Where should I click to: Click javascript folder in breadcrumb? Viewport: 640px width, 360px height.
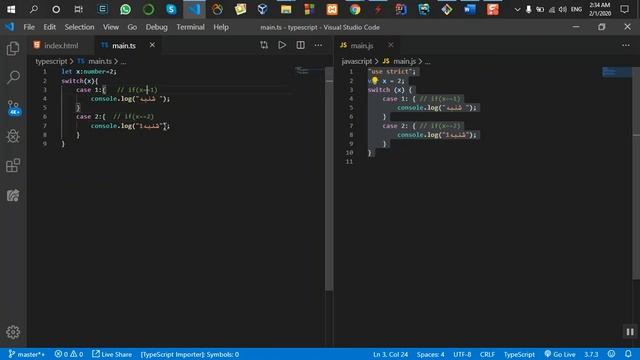[357, 61]
